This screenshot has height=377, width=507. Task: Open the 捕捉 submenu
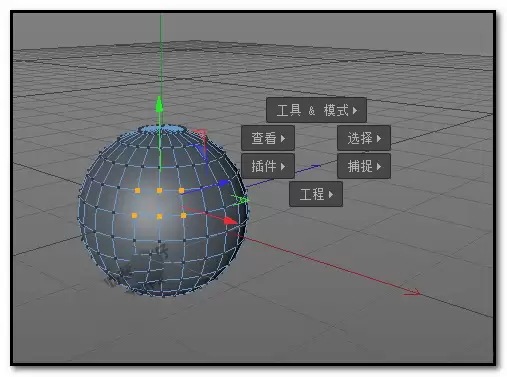pos(364,166)
